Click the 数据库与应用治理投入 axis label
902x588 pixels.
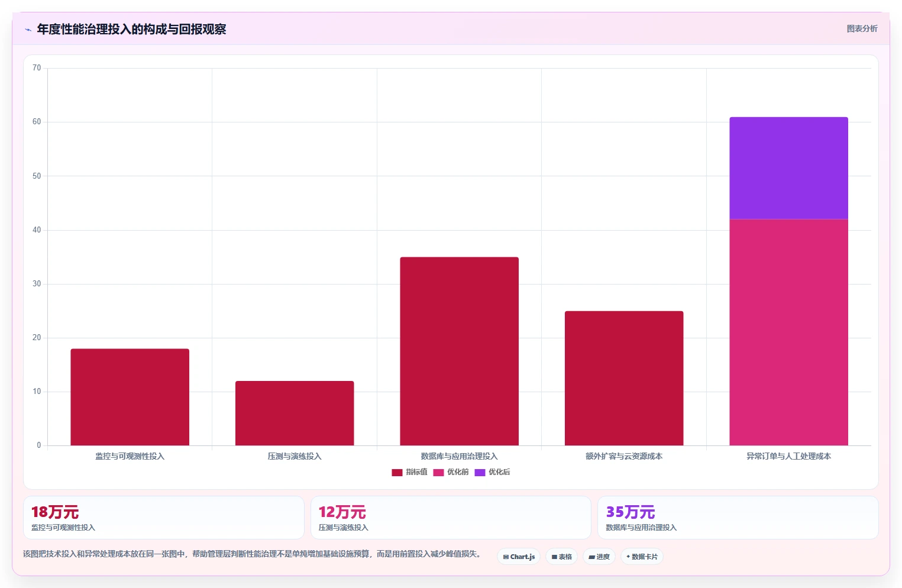[459, 456]
